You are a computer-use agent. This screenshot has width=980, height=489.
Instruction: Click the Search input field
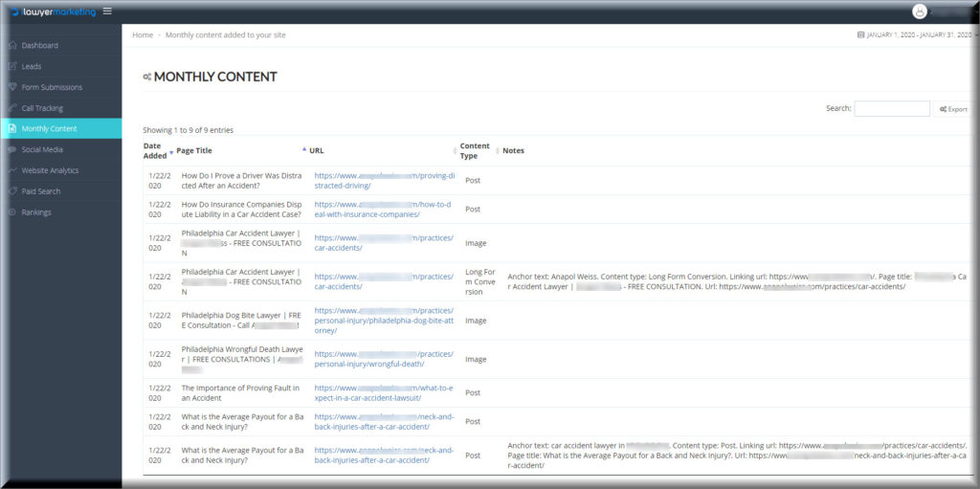892,109
